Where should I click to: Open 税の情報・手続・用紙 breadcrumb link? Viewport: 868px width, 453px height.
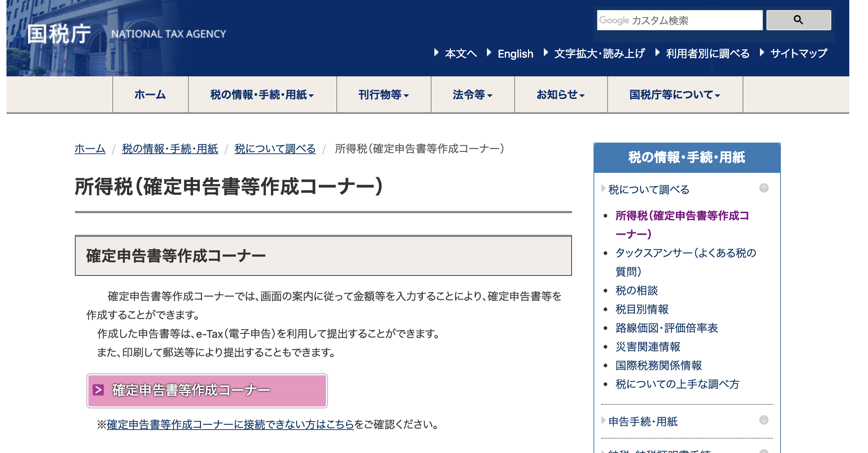pyautogui.click(x=170, y=148)
